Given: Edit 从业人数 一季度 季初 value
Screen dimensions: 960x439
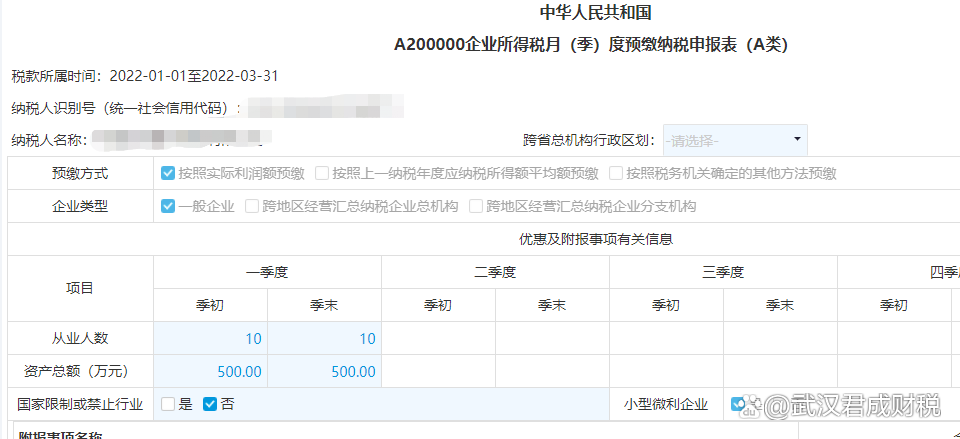Looking at the screenshot, I should point(211,338).
